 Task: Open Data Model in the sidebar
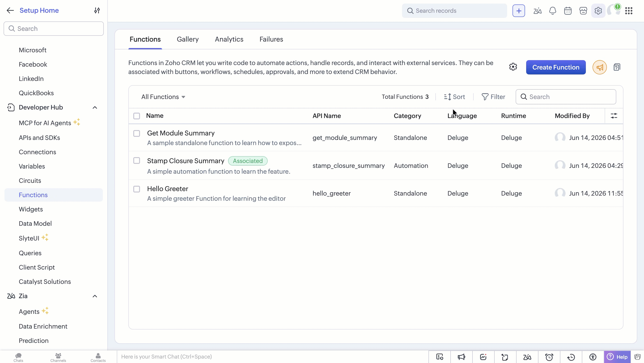tap(35, 224)
